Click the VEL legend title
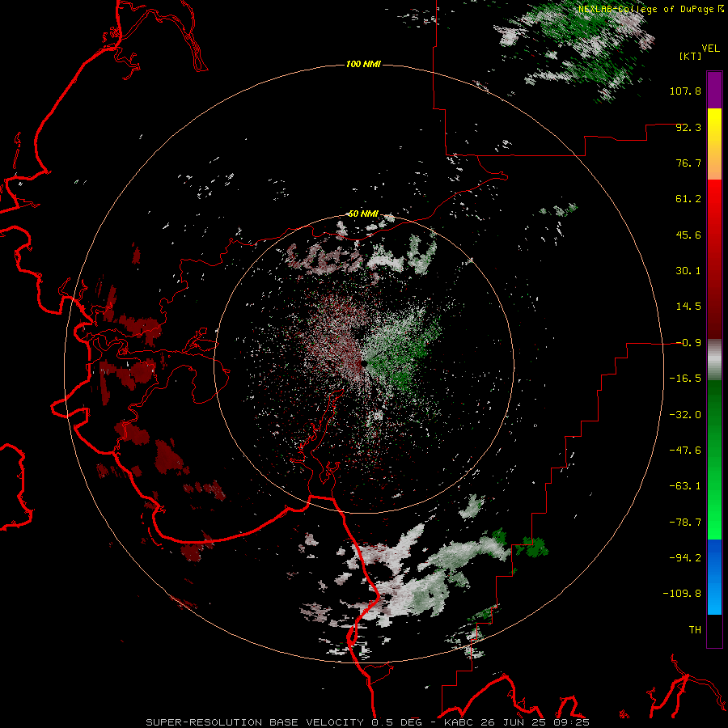The height and width of the screenshot is (728, 728). click(710, 49)
